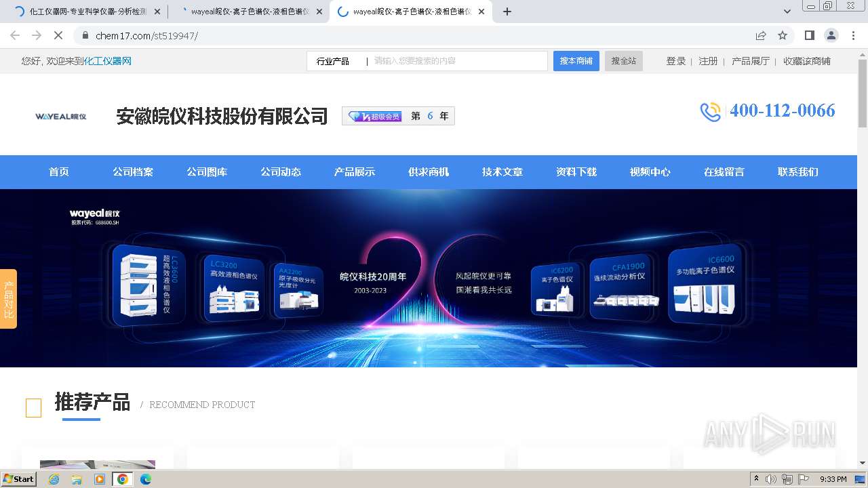Show hidden tray icons arrow
Viewport: 868px width, 488px height.
coord(757,479)
